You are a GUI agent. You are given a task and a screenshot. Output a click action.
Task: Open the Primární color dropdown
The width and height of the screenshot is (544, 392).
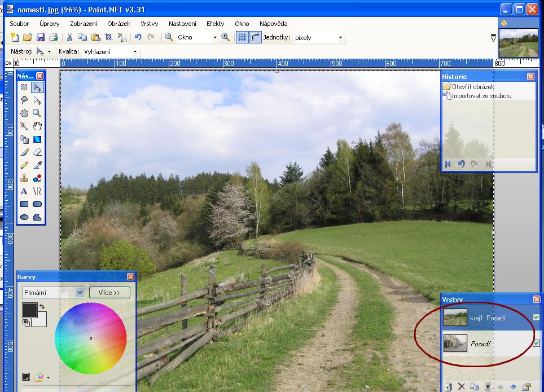[x=80, y=292]
